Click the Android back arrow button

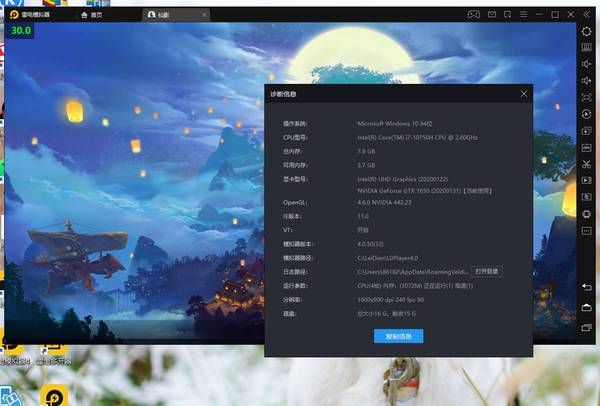tap(586, 287)
